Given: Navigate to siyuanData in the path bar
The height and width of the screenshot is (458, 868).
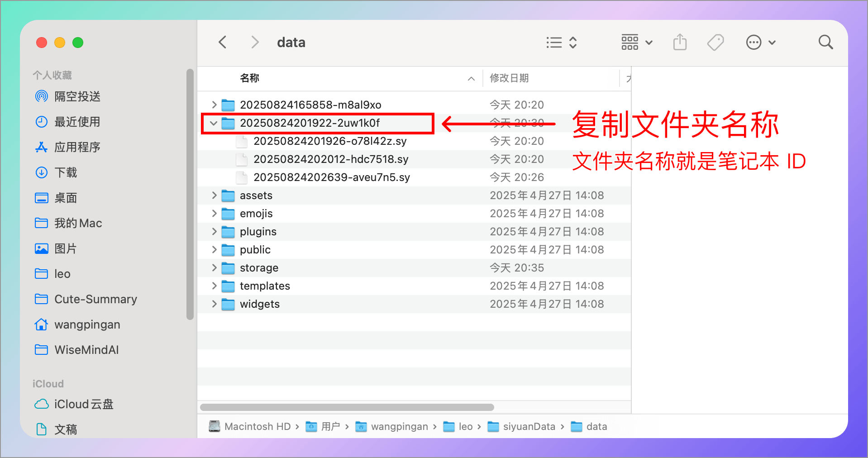Looking at the screenshot, I should (x=529, y=426).
